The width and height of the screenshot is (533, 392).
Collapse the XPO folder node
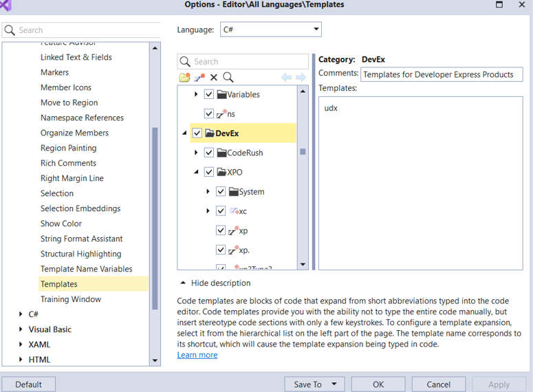[x=196, y=172]
